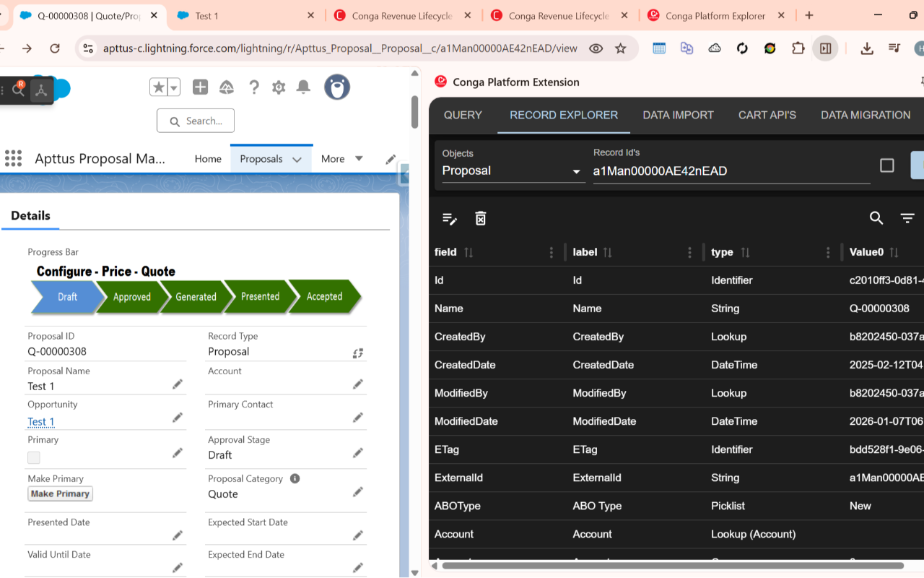Click the global create plus icon

click(x=201, y=87)
